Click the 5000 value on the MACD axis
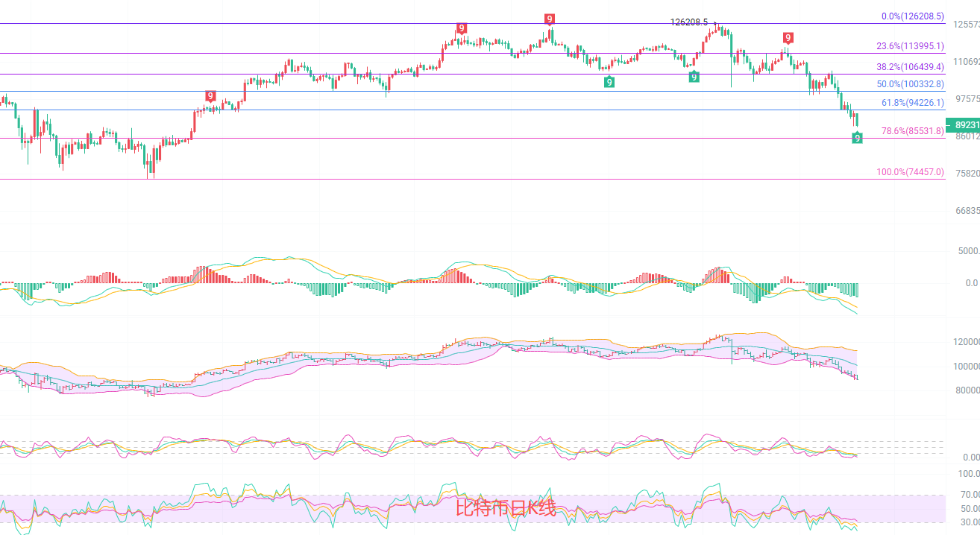 (967, 251)
